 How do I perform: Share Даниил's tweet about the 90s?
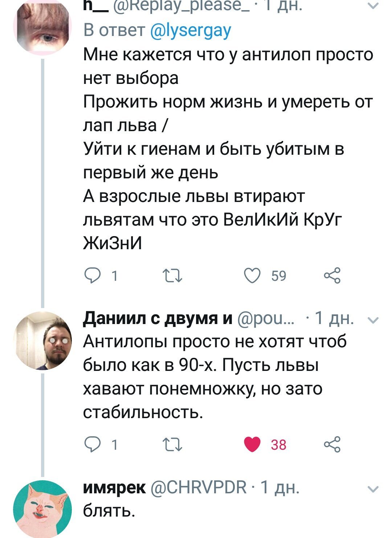[x=332, y=444]
